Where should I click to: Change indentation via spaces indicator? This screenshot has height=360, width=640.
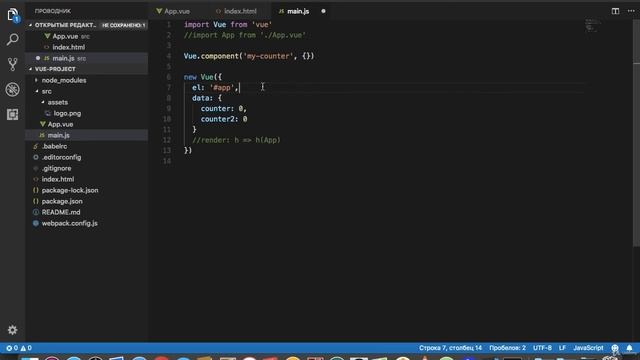pyautogui.click(x=507, y=348)
